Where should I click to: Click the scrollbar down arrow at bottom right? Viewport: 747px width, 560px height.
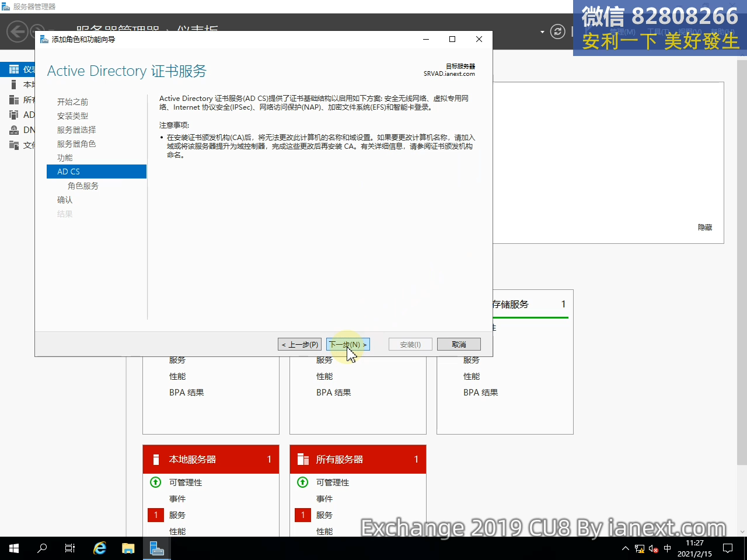[742, 531]
